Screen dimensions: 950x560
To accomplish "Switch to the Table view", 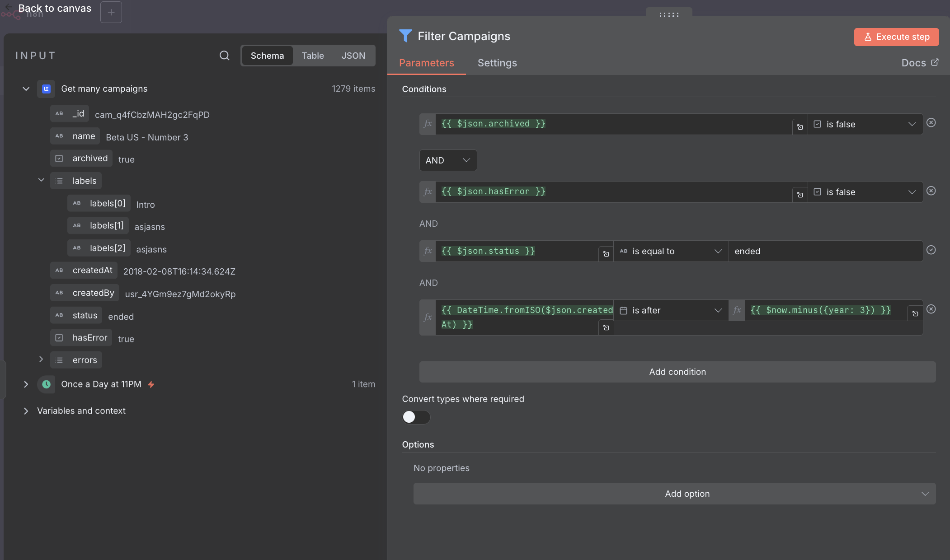I will [x=312, y=55].
